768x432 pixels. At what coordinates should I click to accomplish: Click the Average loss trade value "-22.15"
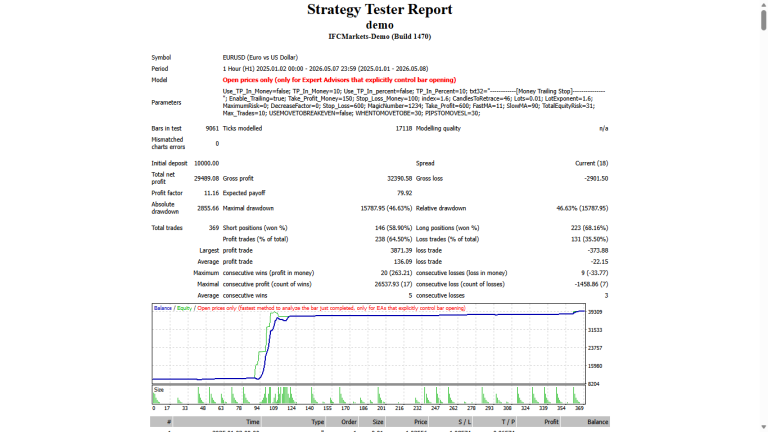tap(599, 262)
